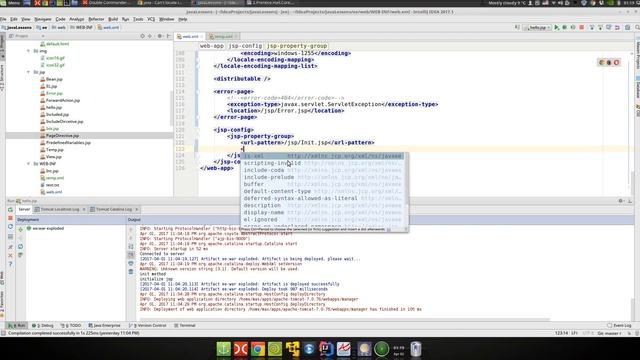This screenshot has height=360, width=640.
Task: Open Chrome from the dock
Action: [258, 349]
